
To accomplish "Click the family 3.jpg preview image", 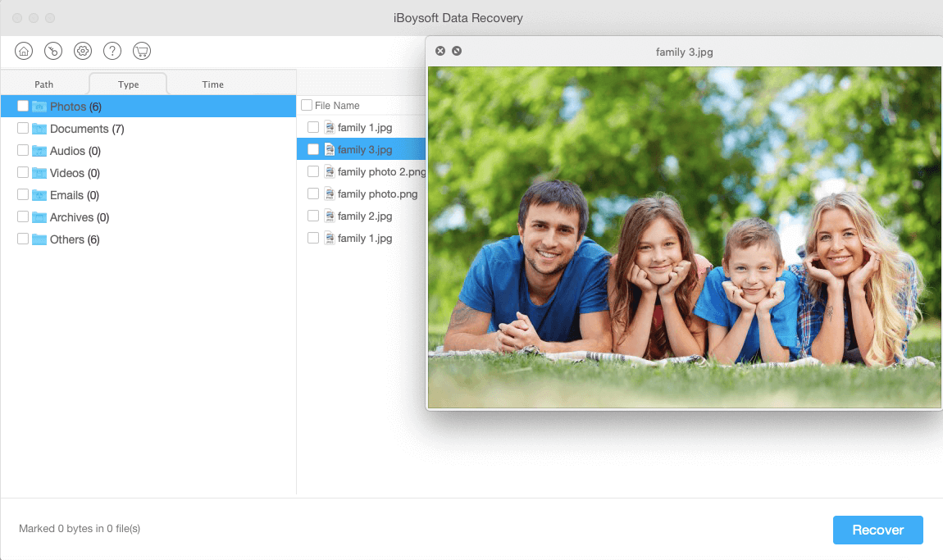I will click(x=684, y=246).
